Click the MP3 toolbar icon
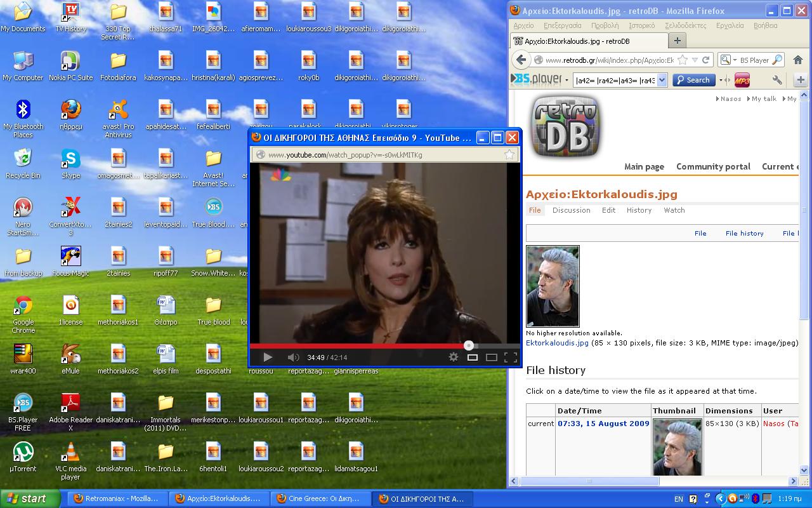This screenshot has width=812, height=508. click(742, 80)
